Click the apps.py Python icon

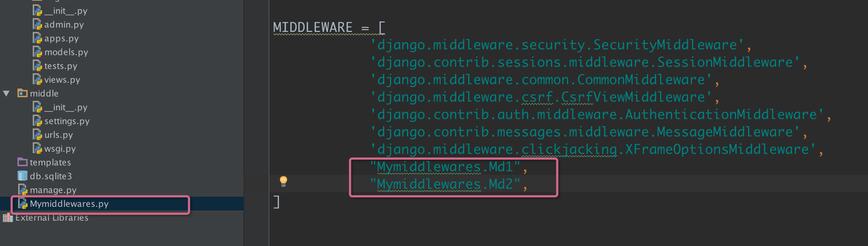coord(37,38)
